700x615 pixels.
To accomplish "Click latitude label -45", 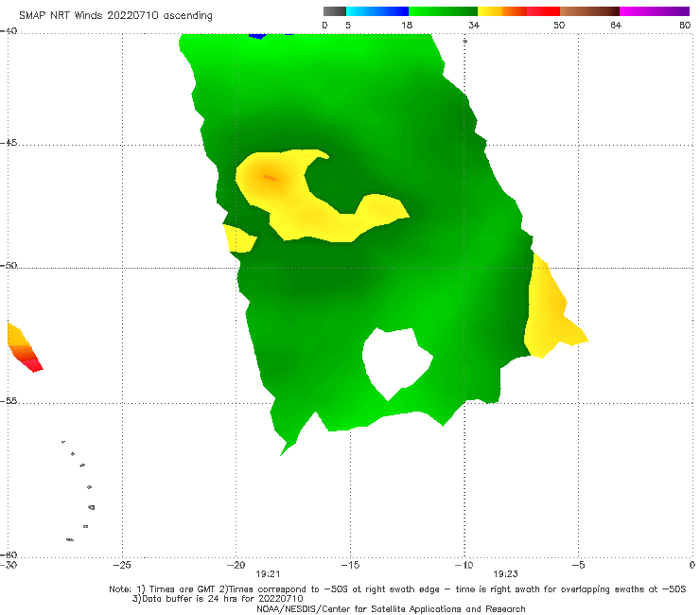I will (x=9, y=143).
